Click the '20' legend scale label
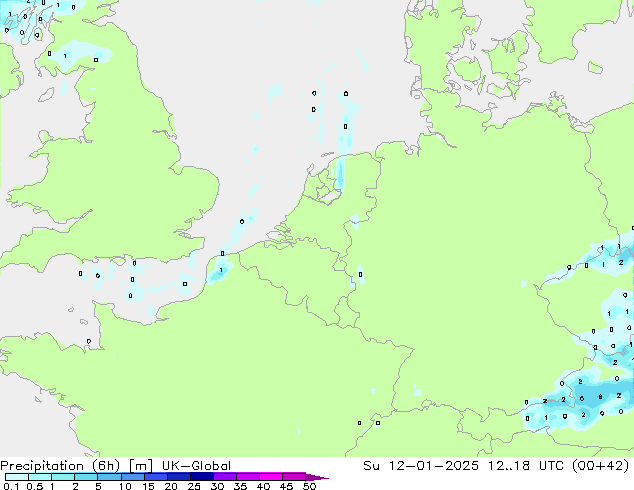 click(171, 486)
